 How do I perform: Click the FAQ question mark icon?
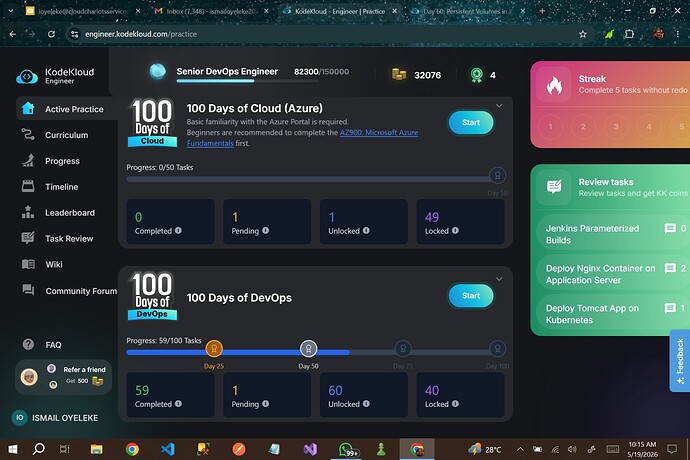click(28, 344)
